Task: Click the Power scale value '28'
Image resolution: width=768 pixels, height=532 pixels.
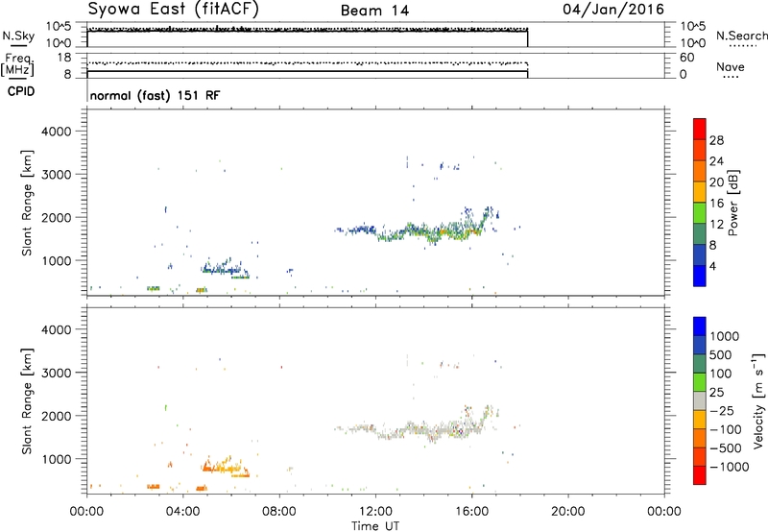Action: coord(716,140)
